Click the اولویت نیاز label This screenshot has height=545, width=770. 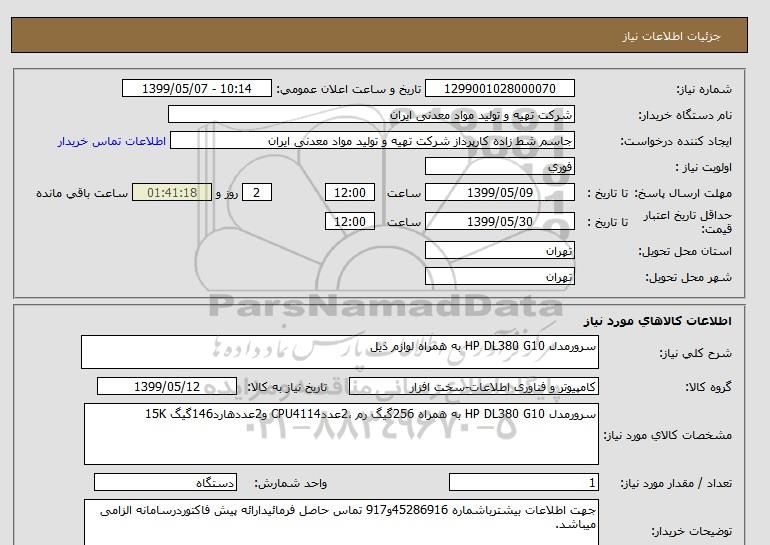pyautogui.click(x=703, y=167)
